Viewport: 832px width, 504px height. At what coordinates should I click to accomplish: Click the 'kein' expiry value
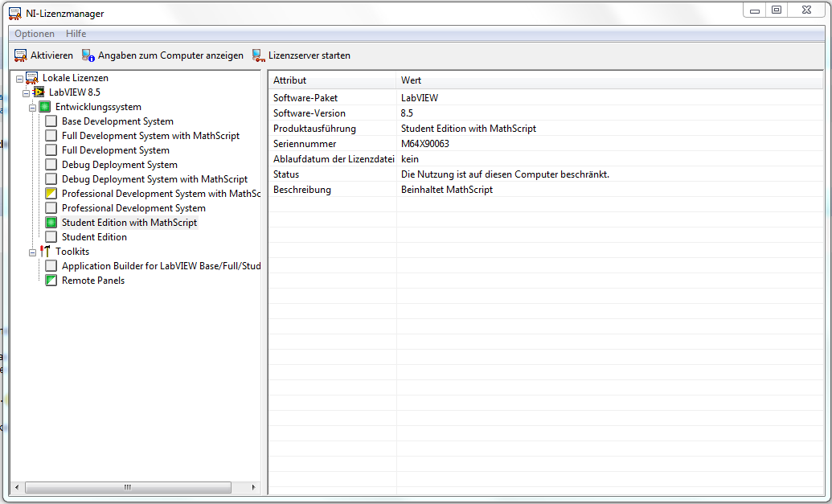point(410,159)
